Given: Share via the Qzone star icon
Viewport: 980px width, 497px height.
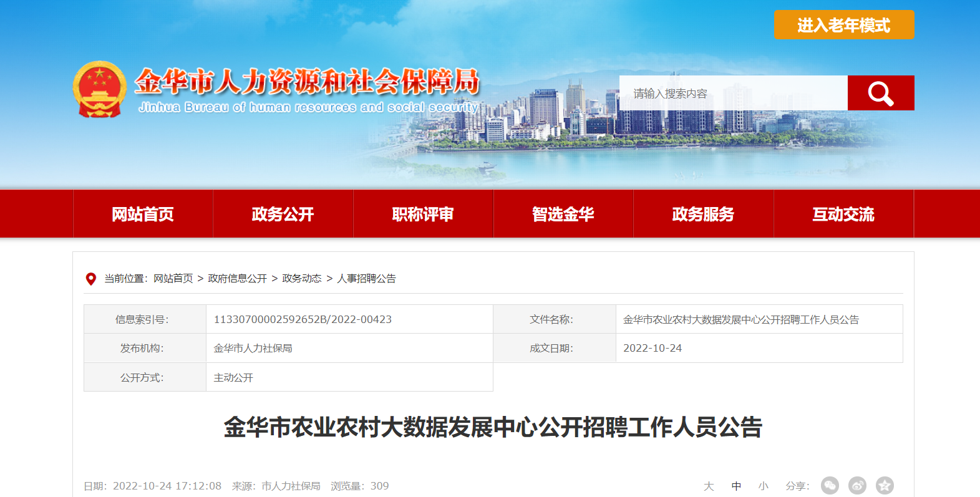Looking at the screenshot, I should pyautogui.click(x=885, y=485).
